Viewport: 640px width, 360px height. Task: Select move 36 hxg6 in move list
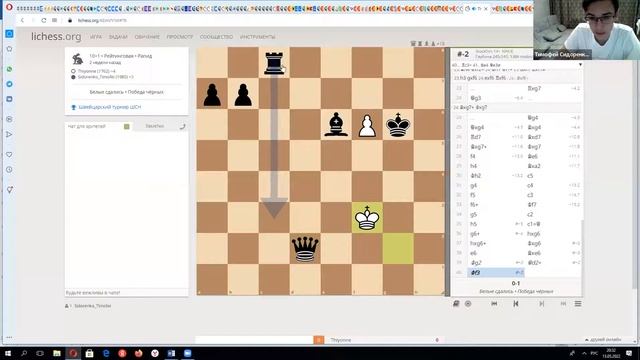[553, 234]
